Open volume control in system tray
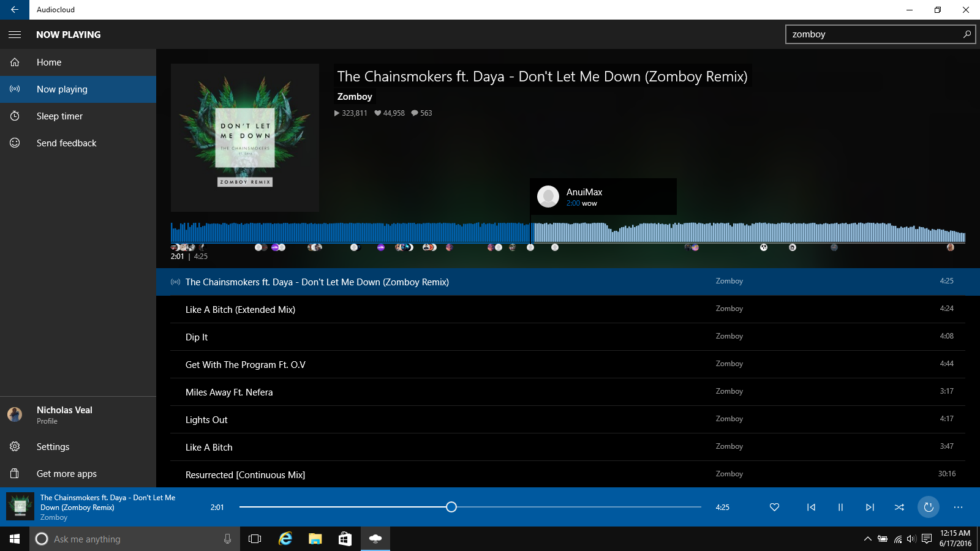The width and height of the screenshot is (980, 551). tap(911, 539)
